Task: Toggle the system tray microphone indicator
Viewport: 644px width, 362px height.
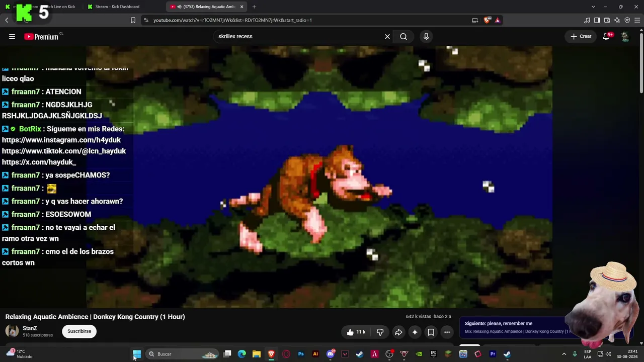Action: click(x=575, y=354)
